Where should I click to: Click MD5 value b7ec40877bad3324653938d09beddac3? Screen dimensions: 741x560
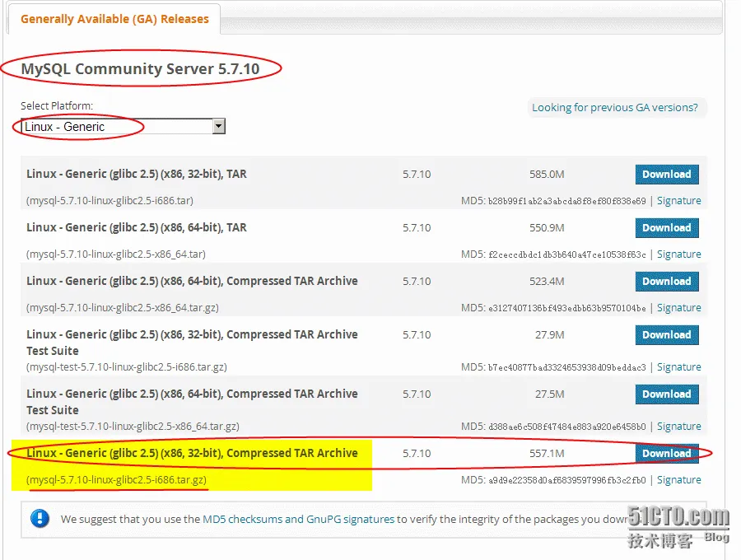click(x=566, y=367)
